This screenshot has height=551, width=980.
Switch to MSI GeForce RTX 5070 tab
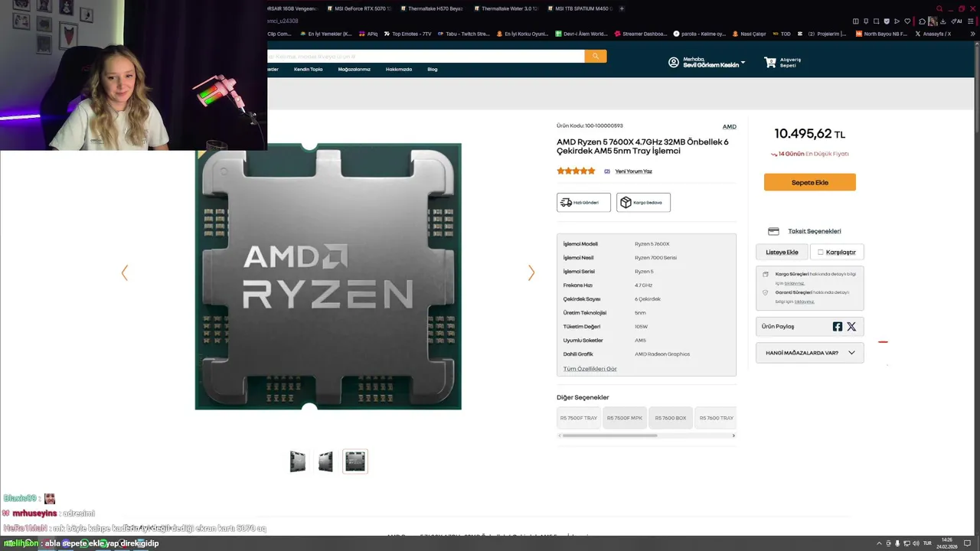pyautogui.click(x=360, y=8)
